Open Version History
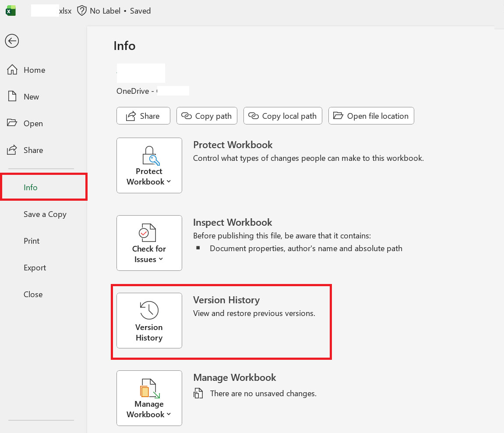The width and height of the screenshot is (504, 433). coord(149,320)
